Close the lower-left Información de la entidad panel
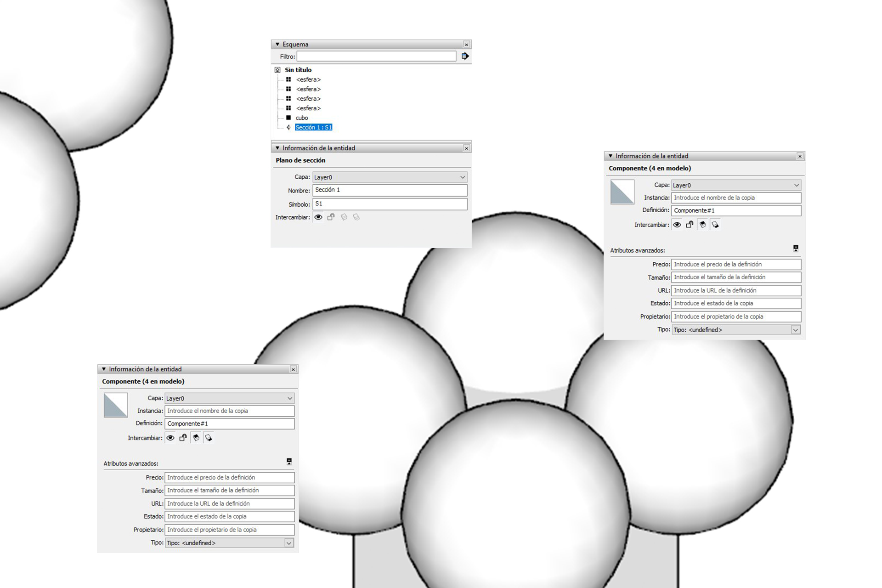882x588 pixels. pyautogui.click(x=293, y=369)
